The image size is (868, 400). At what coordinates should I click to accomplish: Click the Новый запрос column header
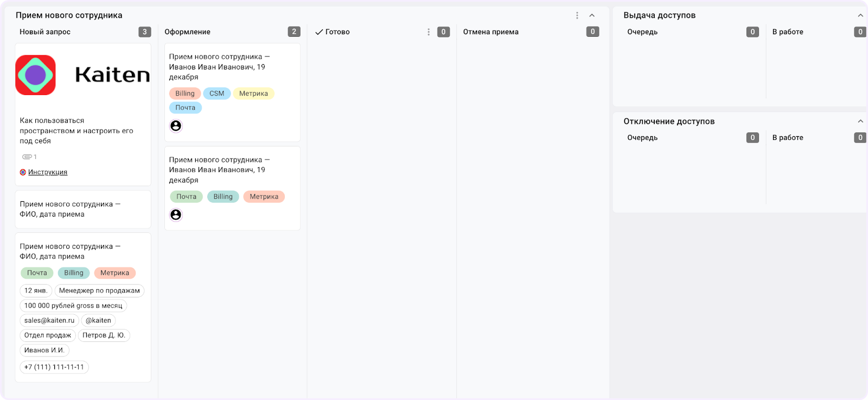point(45,32)
